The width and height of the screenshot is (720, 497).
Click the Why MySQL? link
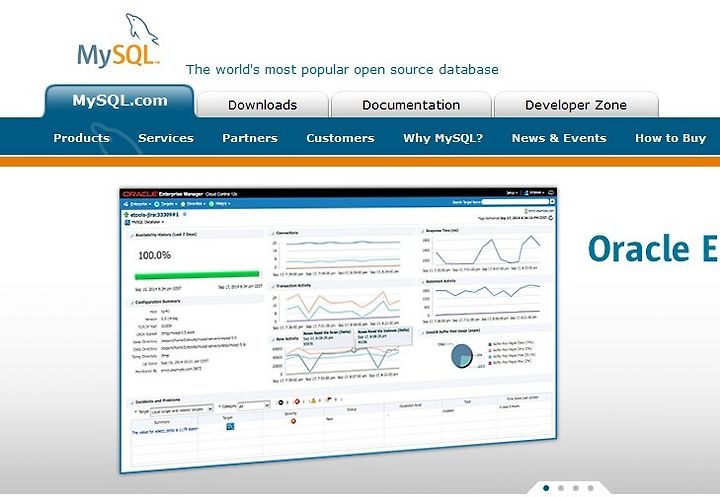[x=443, y=138]
